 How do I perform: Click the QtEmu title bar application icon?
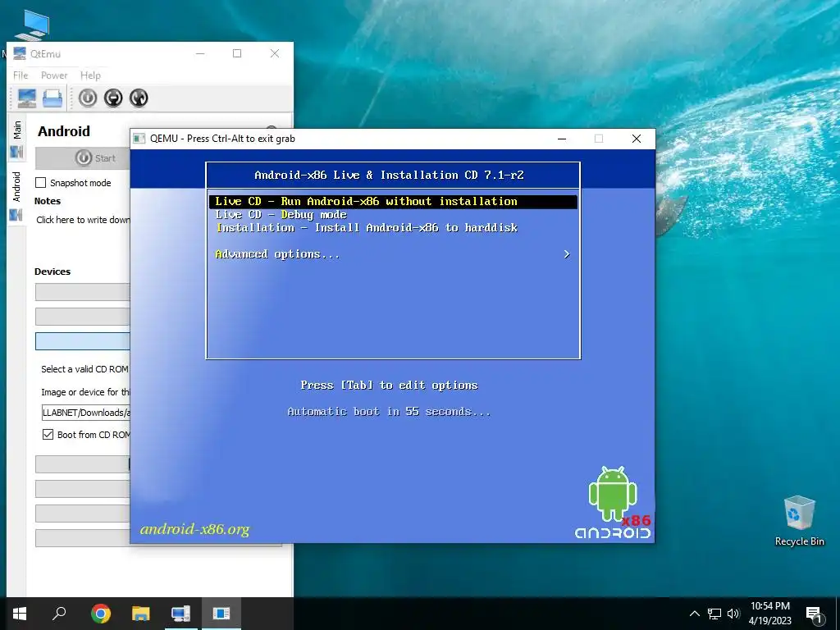tap(20, 53)
